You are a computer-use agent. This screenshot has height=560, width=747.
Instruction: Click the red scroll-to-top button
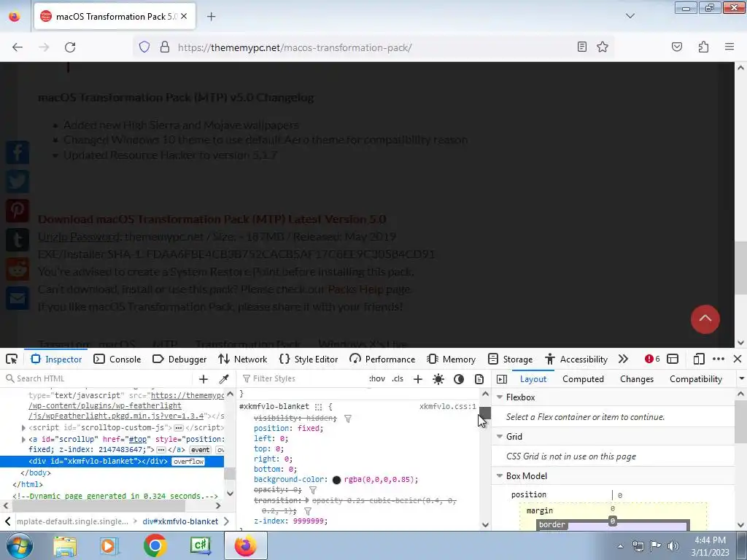[x=705, y=319]
